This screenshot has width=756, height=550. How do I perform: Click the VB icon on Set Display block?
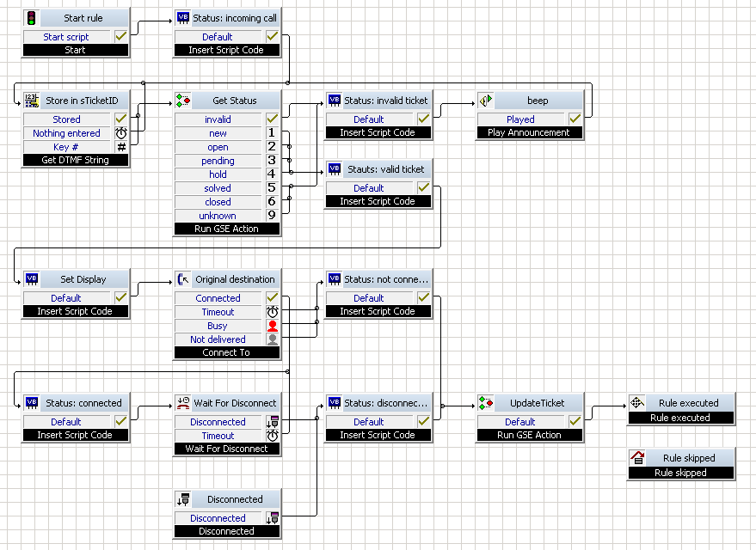31,279
